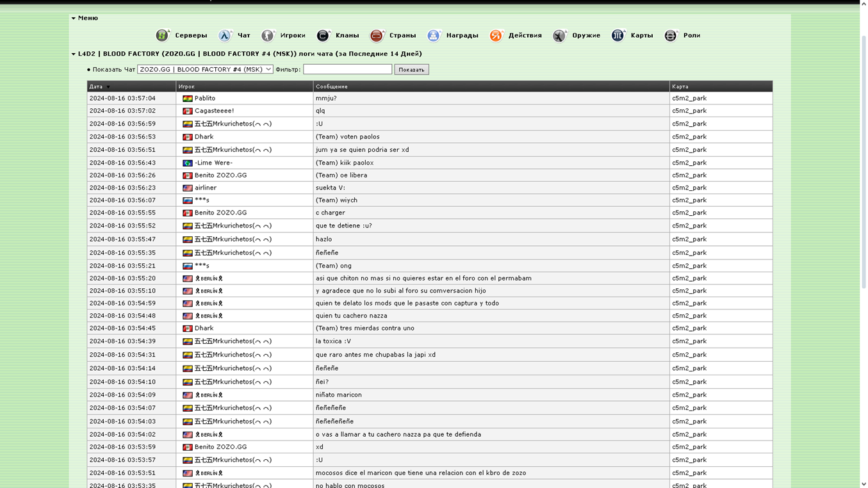Open the Чат navigation icon

(225, 35)
